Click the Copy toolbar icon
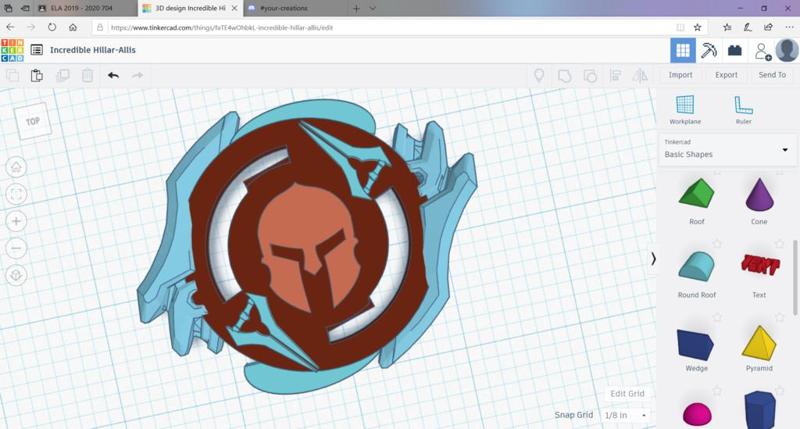 [x=13, y=75]
